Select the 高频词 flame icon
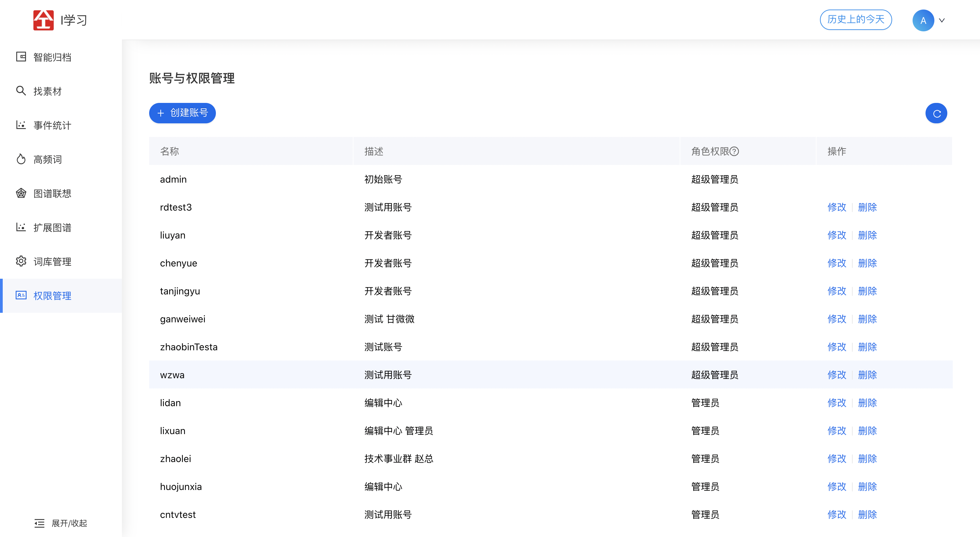Image resolution: width=980 pixels, height=537 pixels. pyautogui.click(x=21, y=159)
